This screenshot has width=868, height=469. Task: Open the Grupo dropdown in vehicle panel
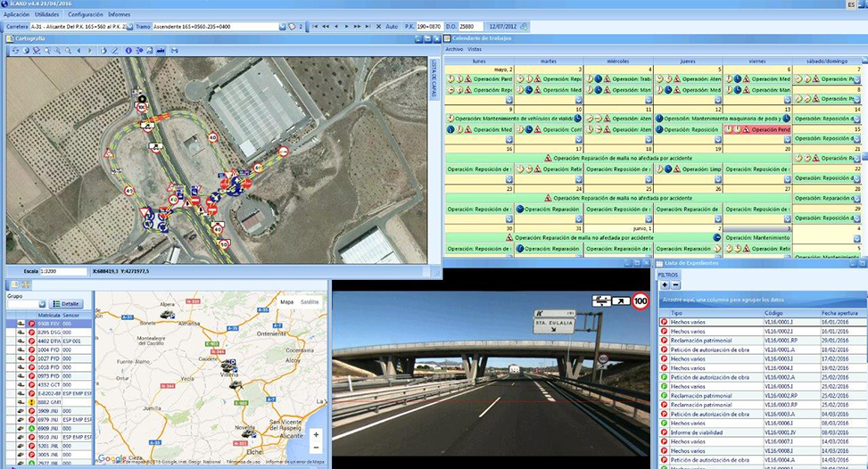coord(41,304)
